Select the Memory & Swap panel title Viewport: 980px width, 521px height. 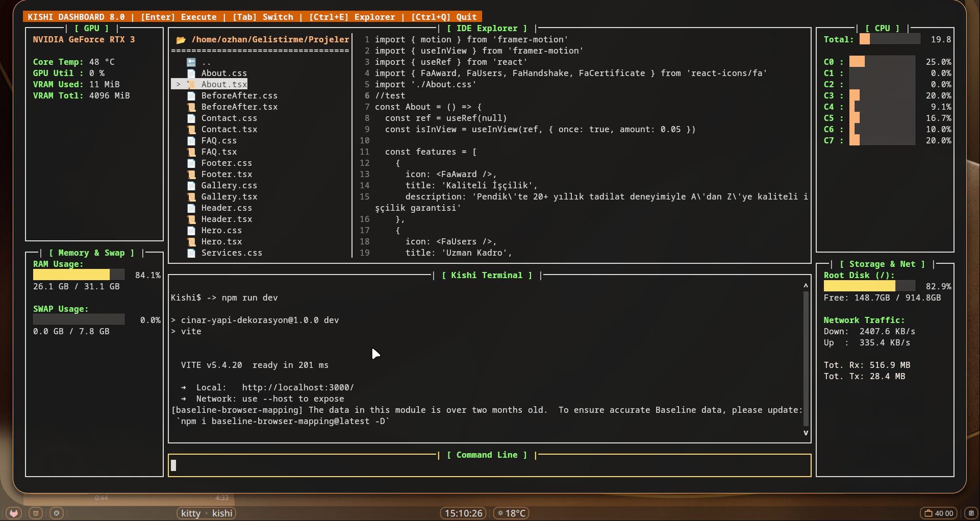pos(92,253)
